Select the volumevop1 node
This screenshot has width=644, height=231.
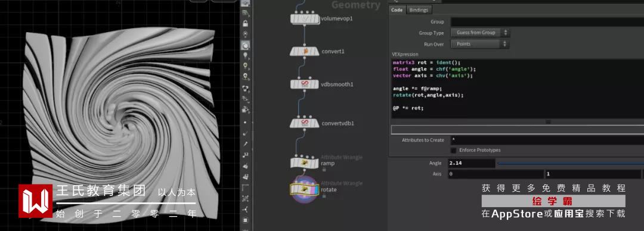[304, 18]
